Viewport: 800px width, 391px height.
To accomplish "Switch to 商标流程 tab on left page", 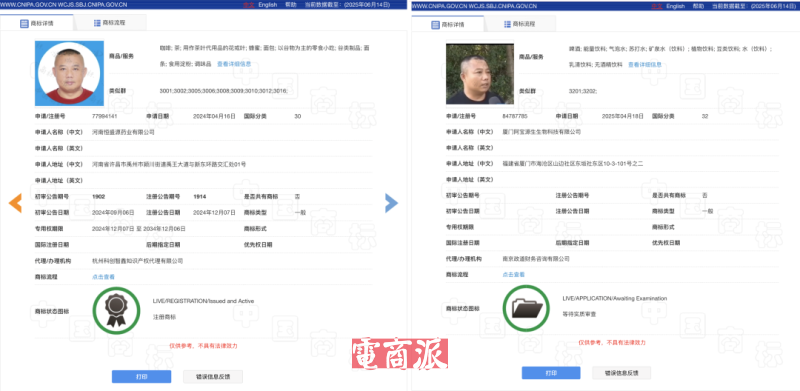I will point(110,23).
